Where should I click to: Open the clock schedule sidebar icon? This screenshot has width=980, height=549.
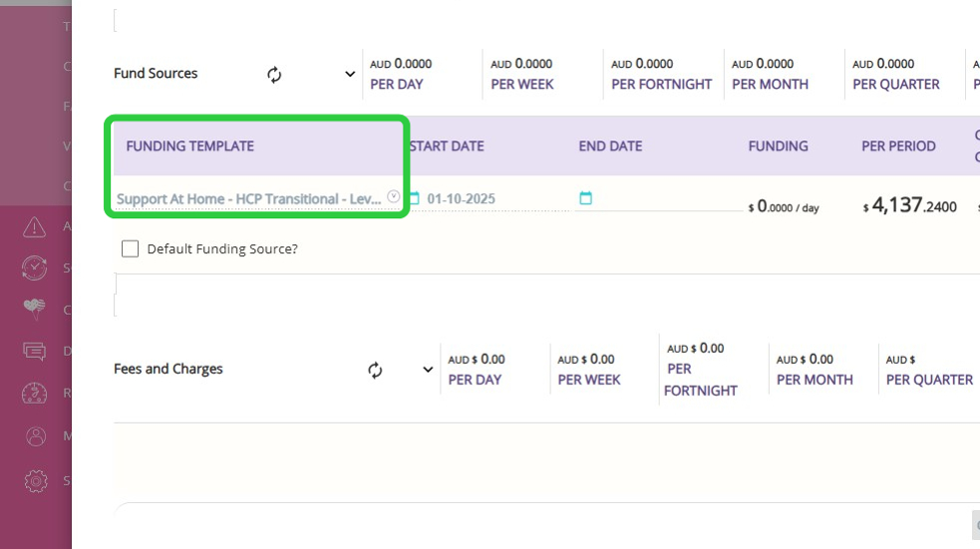(x=35, y=268)
